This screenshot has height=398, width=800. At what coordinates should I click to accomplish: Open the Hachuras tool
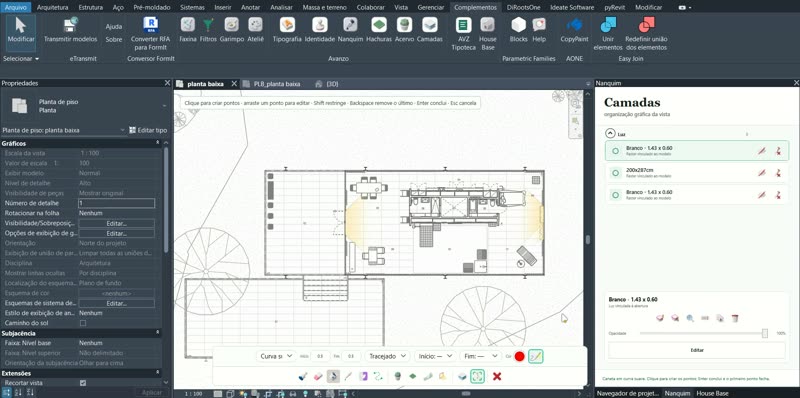[x=379, y=30]
